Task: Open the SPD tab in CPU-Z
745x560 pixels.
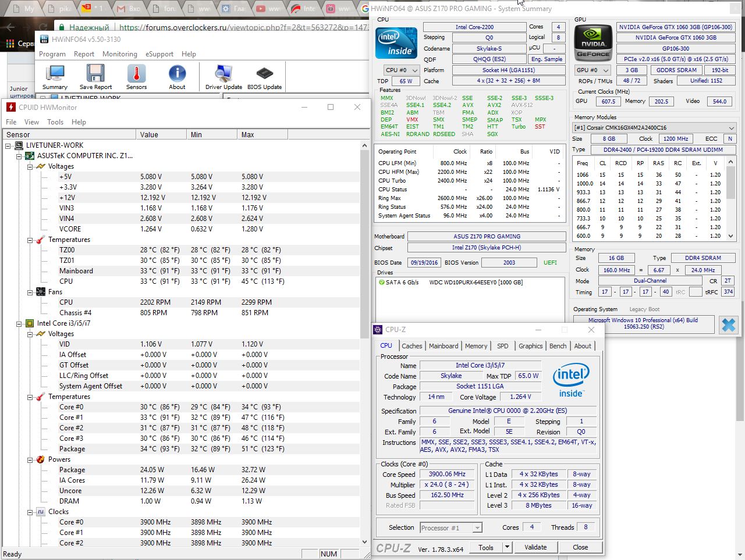Action: coord(503,346)
